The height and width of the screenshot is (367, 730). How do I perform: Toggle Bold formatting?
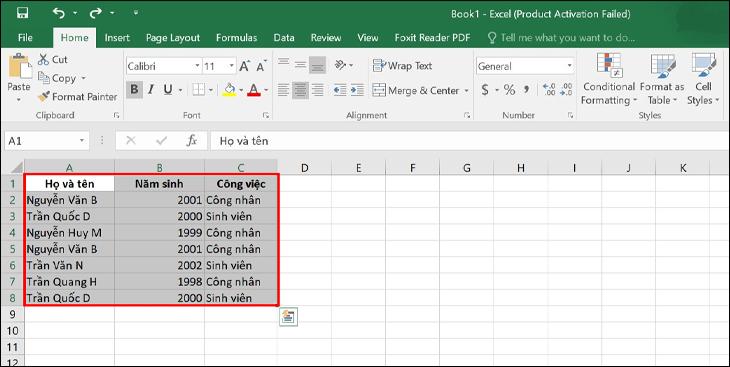tap(134, 89)
